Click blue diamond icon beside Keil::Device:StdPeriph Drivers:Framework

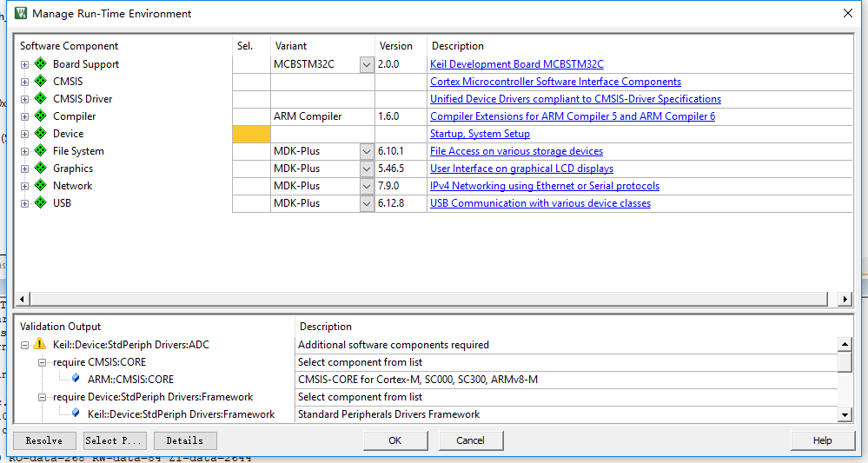click(76, 413)
